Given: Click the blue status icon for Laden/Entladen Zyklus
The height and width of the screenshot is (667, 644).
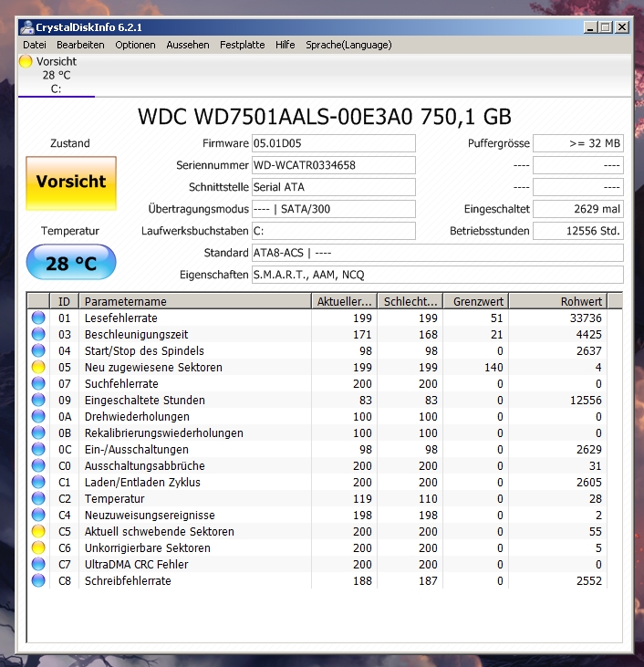Looking at the screenshot, I should 38,482.
